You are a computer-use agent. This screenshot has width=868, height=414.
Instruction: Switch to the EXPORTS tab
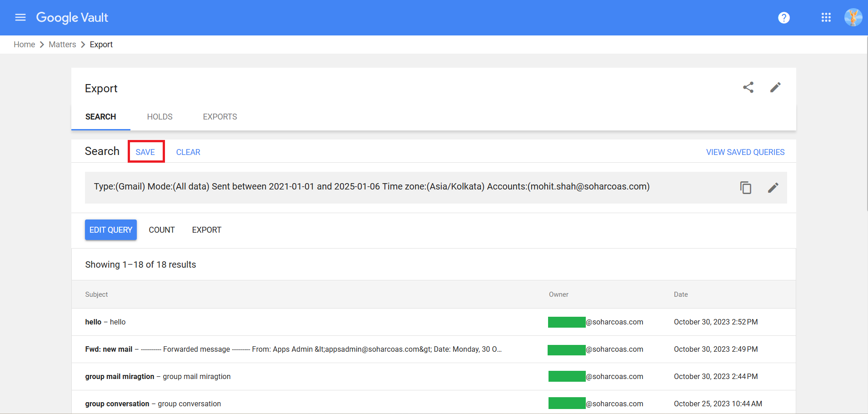click(220, 117)
